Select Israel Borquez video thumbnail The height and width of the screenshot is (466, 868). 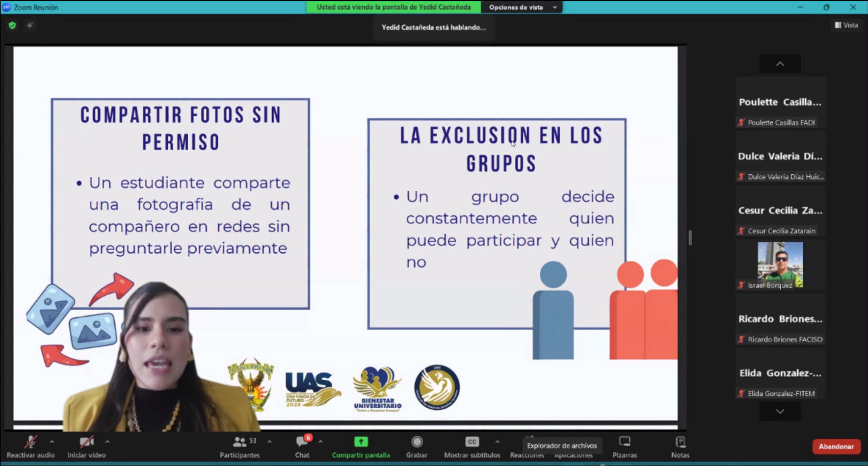click(x=780, y=265)
